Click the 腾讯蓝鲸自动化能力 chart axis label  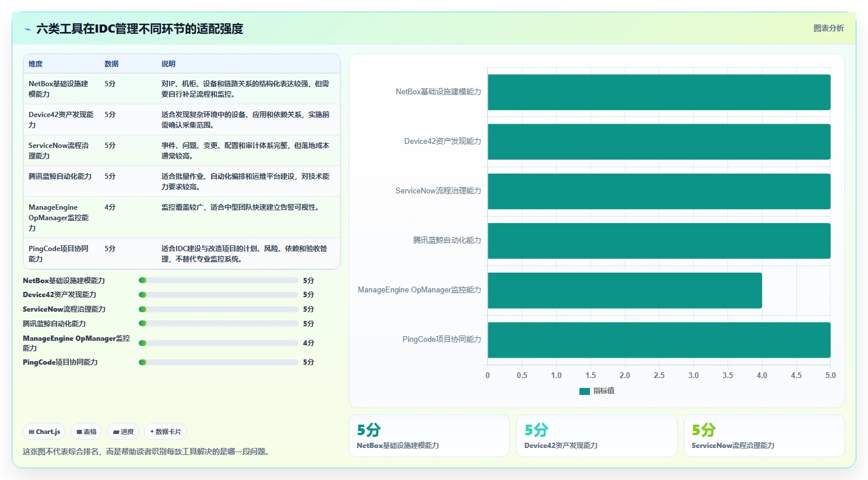(x=447, y=240)
